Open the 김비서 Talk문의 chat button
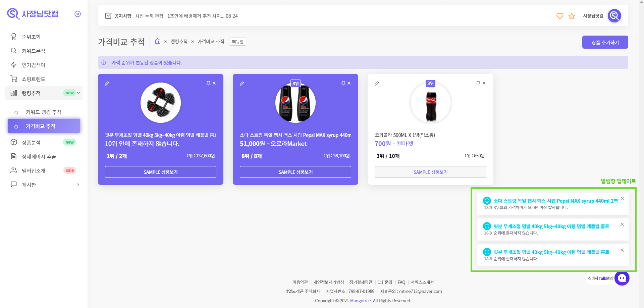This screenshot has height=308, width=644. click(622, 278)
